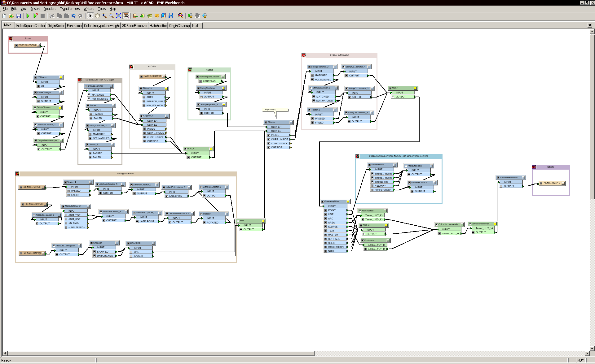Open the inspector magnifier icon in toolbar
The image size is (595, 364).
click(x=181, y=16)
